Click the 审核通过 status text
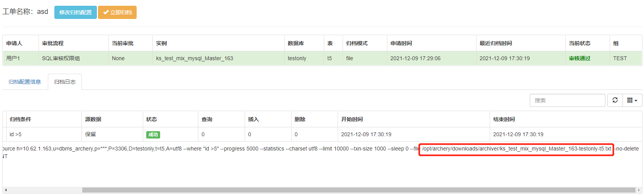The height and width of the screenshot is (196, 644). point(580,58)
